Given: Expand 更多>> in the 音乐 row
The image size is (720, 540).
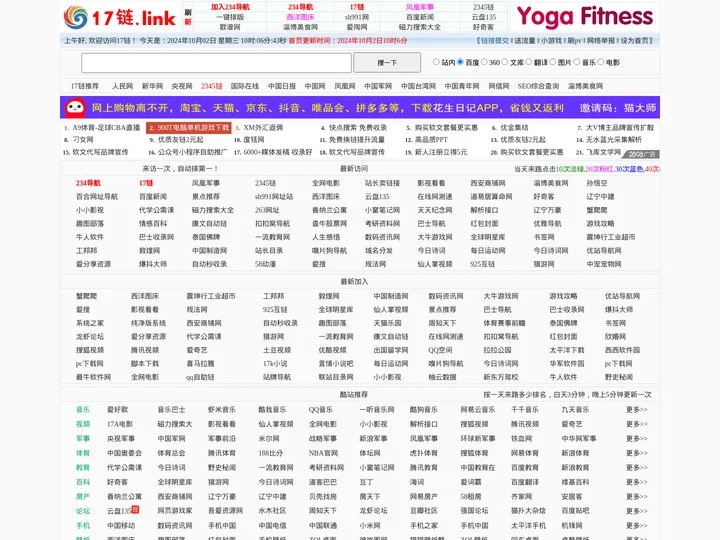Looking at the screenshot, I should point(636,410).
